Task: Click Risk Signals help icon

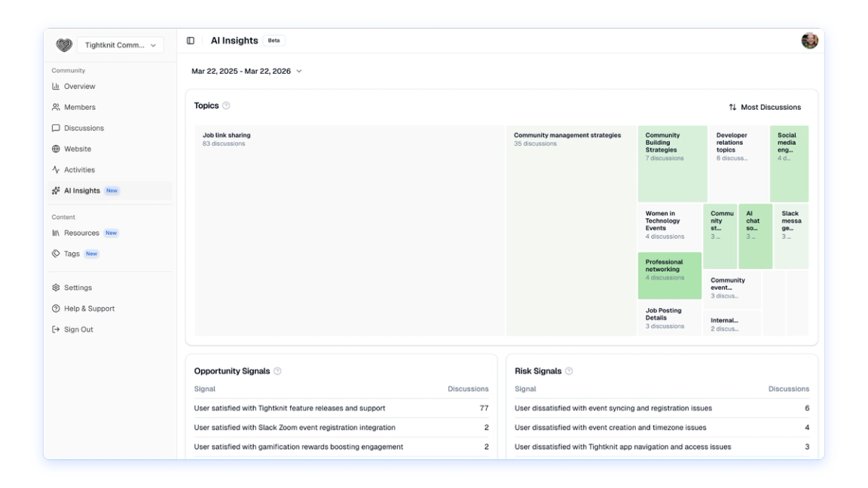Action: [x=569, y=371]
